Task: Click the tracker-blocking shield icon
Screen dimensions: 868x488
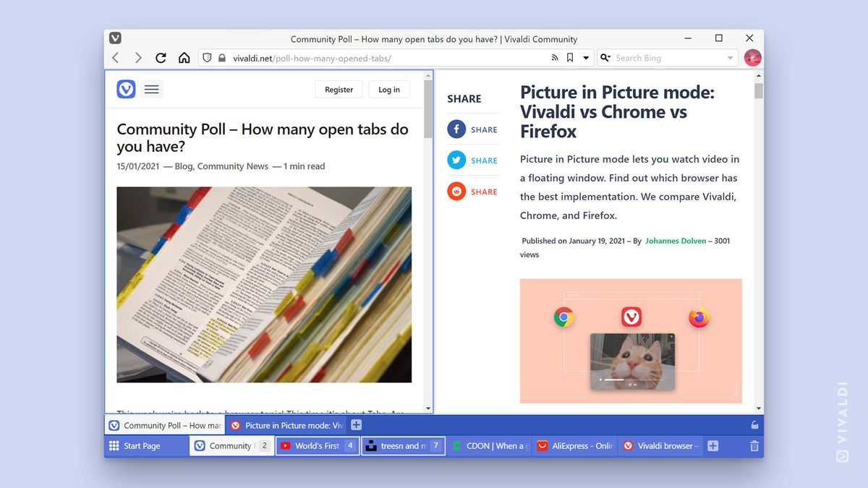Action: click(x=207, y=57)
